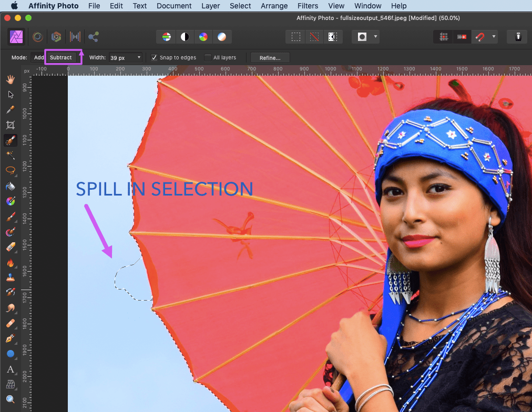
Task: Select the Color Picker eyedropper tool
Action: point(11,110)
